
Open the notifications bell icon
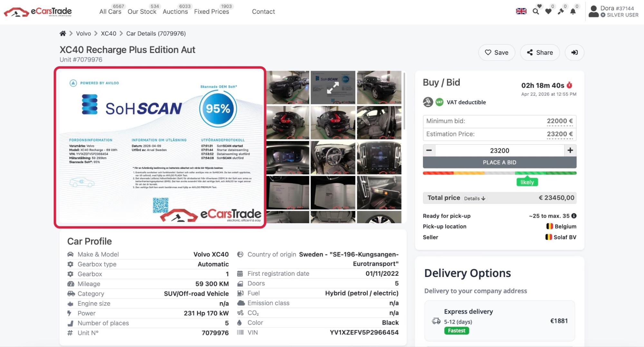pos(573,12)
